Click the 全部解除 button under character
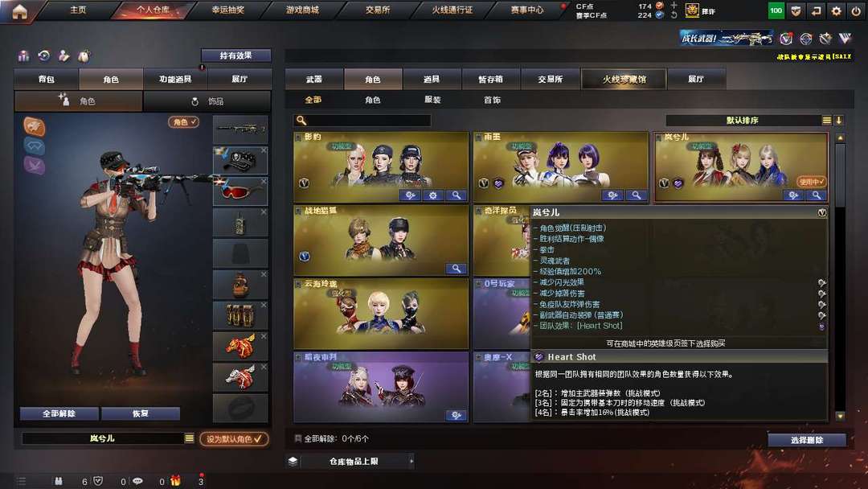This screenshot has width=868, height=489. click(59, 413)
